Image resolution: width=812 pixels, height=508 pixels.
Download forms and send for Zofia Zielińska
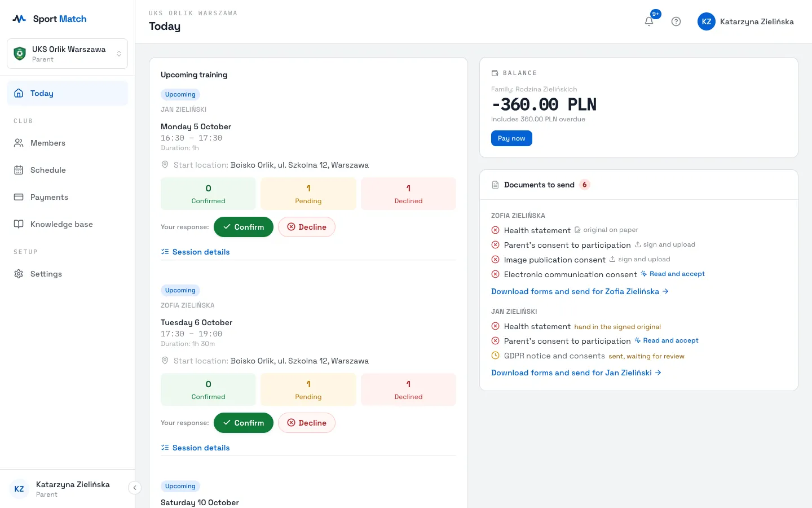[580, 291]
